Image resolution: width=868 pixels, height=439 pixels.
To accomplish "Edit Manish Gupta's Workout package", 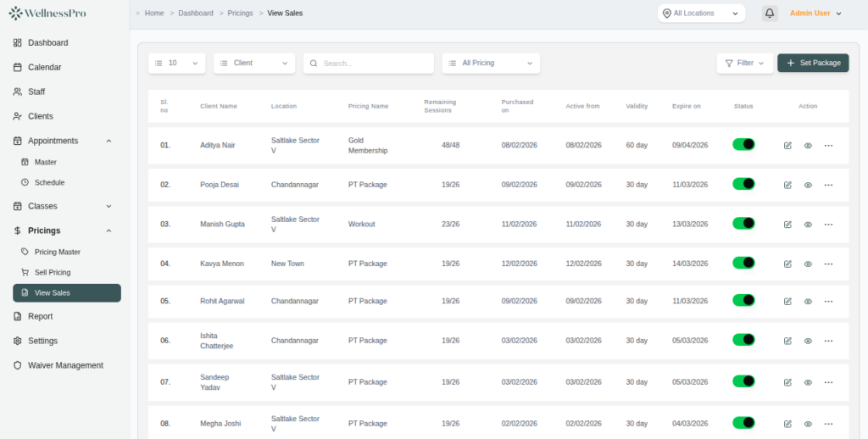I will pyautogui.click(x=787, y=225).
